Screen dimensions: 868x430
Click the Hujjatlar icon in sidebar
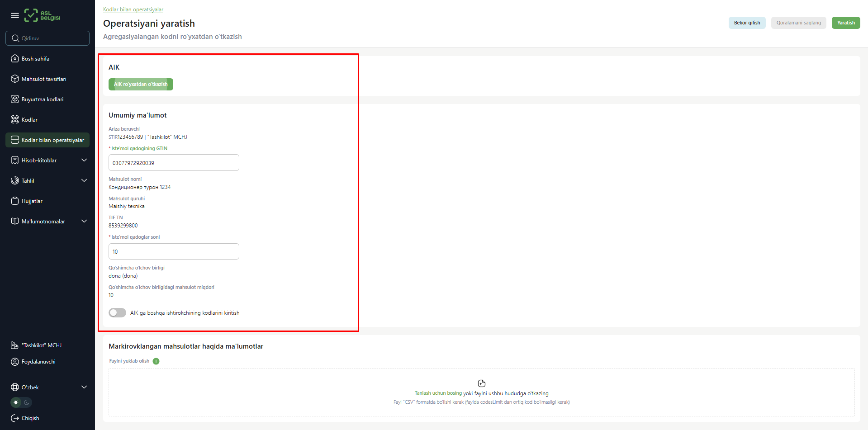(x=15, y=201)
